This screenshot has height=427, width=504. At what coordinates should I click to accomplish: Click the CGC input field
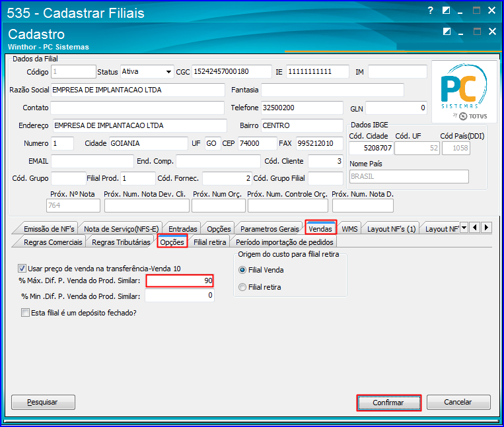[x=231, y=71]
